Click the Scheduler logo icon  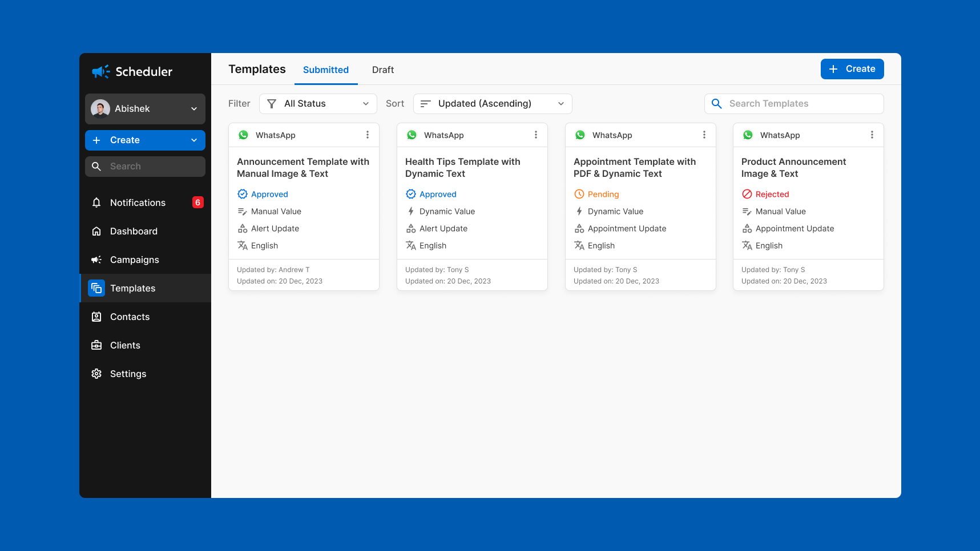100,71
